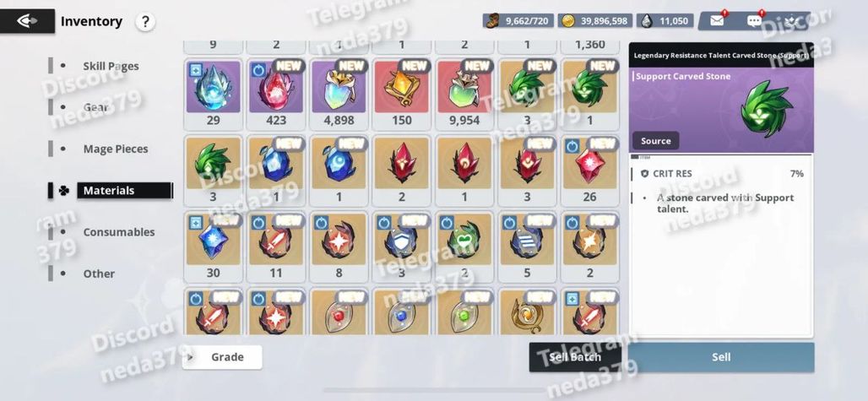Image resolution: width=868 pixels, height=401 pixels.
Task: Select the green pouch item with 9,954
Action: [x=464, y=94]
